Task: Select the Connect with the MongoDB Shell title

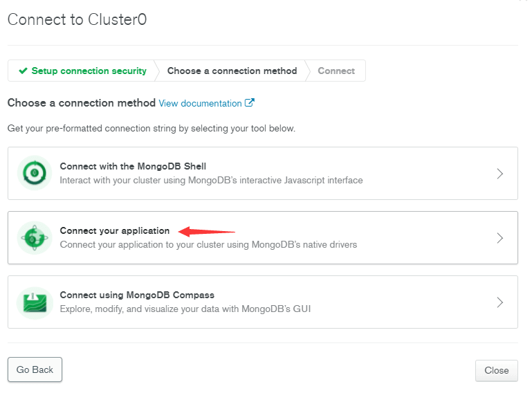Action: 133,166
